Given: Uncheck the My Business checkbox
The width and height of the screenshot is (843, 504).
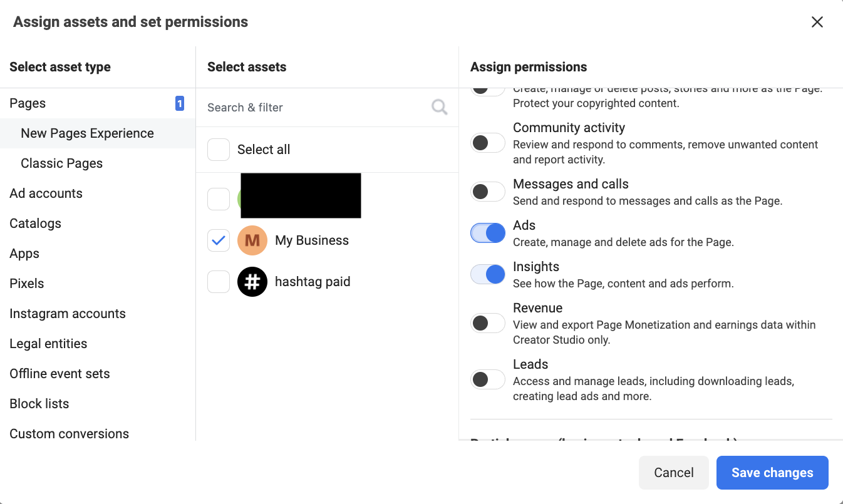Looking at the screenshot, I should point(219,240).
